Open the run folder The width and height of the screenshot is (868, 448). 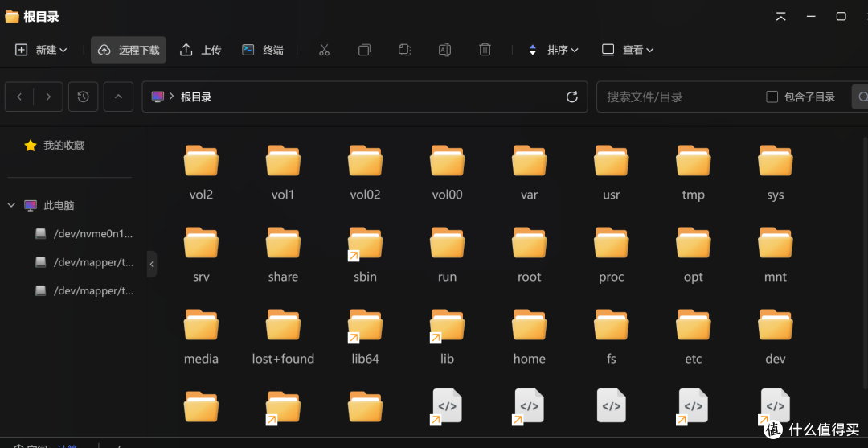(x=447, y=253)
